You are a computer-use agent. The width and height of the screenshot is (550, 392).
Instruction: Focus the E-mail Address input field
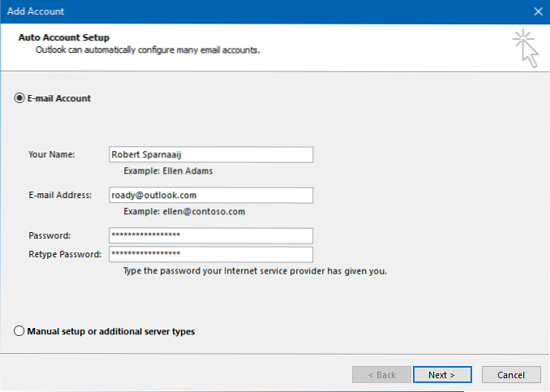[x=210, y=195]
